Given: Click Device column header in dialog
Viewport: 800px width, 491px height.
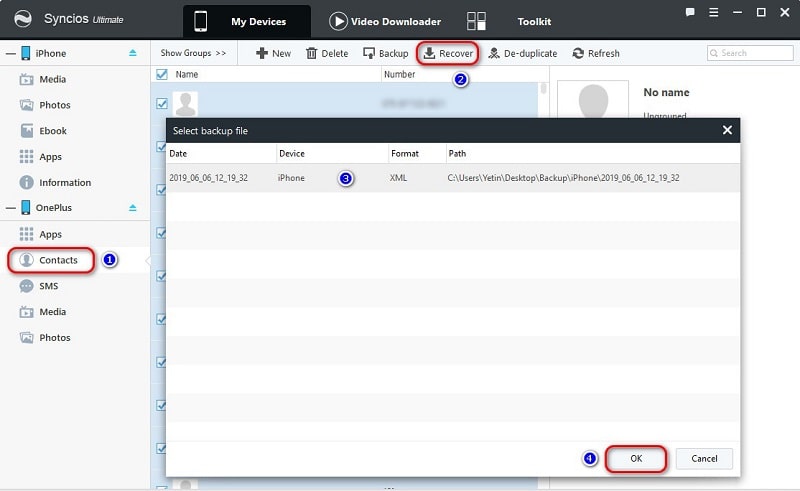Looking at the screenshot, I should click(292, 154).
